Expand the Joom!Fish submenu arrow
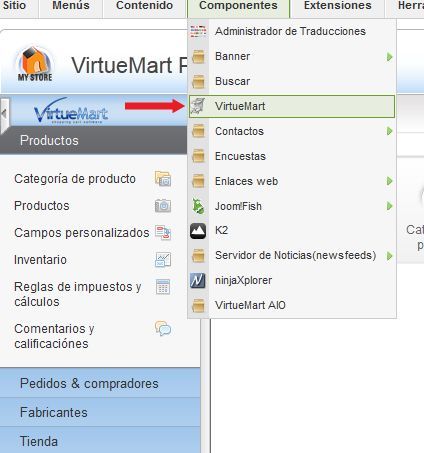Screen dimensions: 424x453 pyautogui.click(x=389, y=206)
